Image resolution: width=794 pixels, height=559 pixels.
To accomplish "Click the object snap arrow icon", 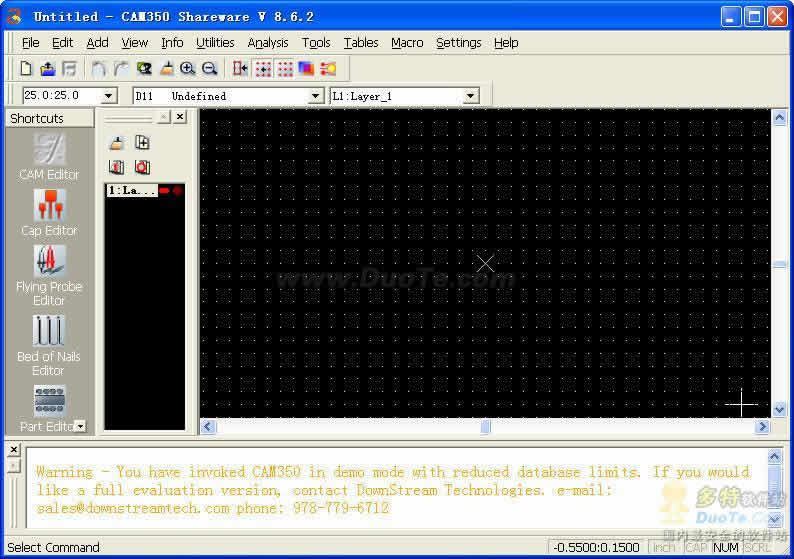I will 240,68.
